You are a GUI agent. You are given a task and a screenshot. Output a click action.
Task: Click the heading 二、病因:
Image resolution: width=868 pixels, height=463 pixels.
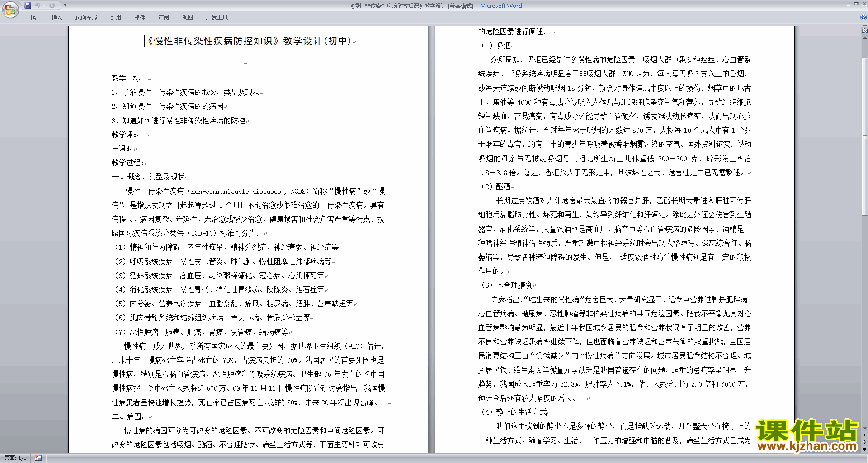point(128,416)
